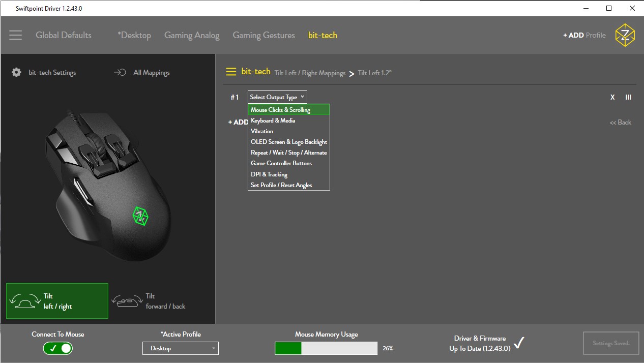Screen dimensions: 644x363
Task: Switch to Global Defaults profile tab
Action: [x=64, y=35]
